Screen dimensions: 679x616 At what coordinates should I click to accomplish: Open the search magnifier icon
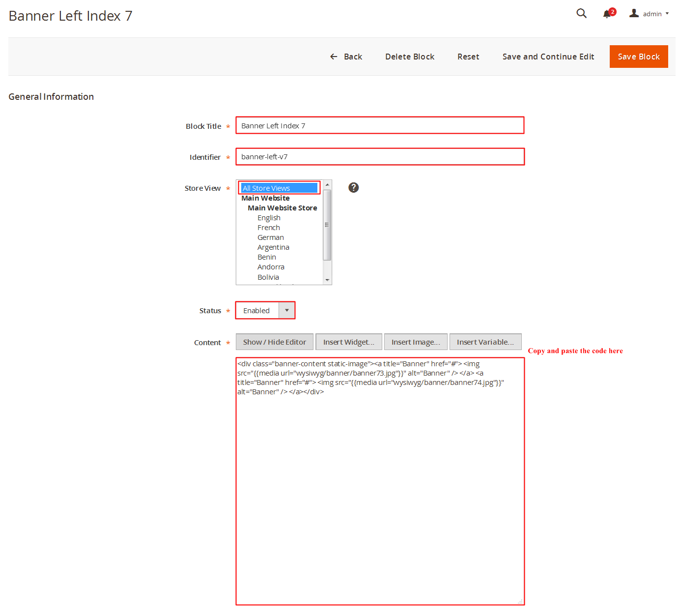click(581, 13)
